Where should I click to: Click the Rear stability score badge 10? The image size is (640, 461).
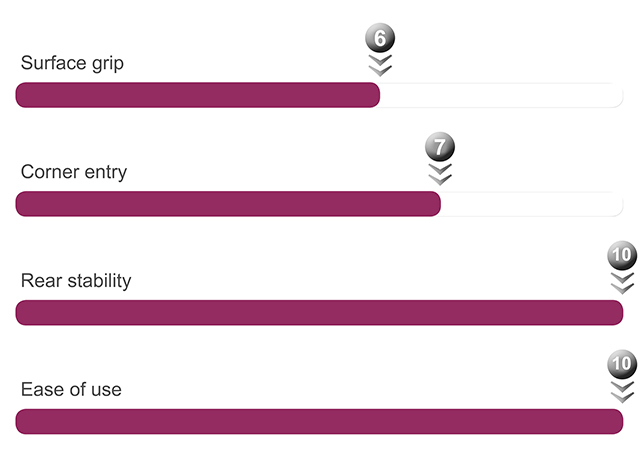[622, 255]
